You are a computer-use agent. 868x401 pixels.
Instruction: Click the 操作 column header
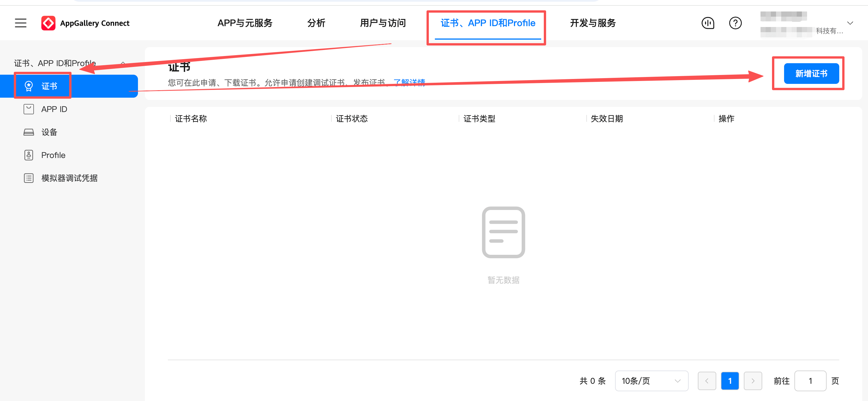[x=726, y=119]
